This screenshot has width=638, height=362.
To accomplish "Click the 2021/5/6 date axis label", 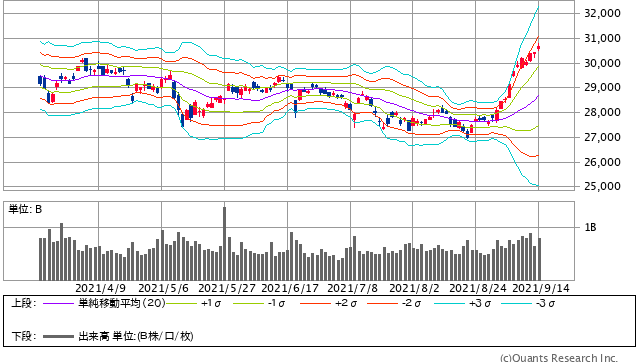I will (164, 288).
